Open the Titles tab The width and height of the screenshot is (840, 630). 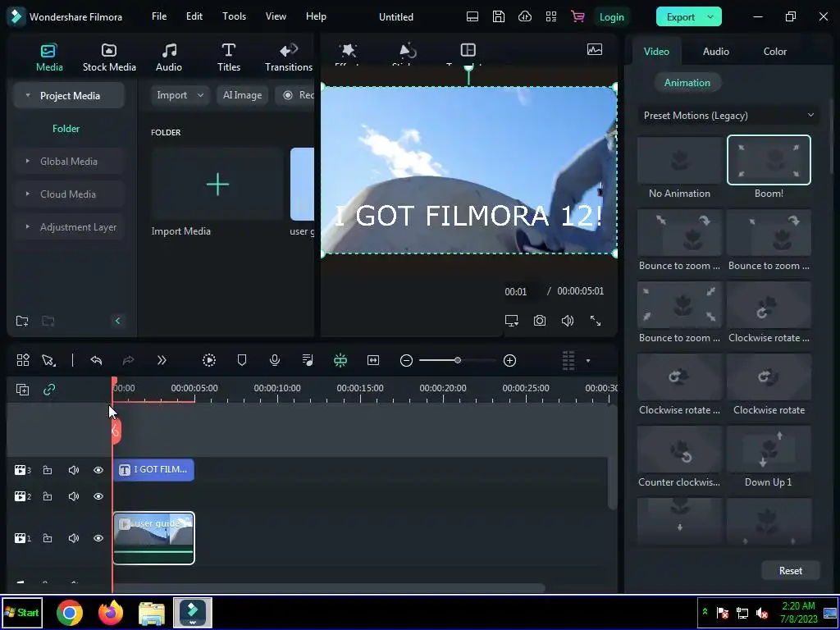[229, 57]
